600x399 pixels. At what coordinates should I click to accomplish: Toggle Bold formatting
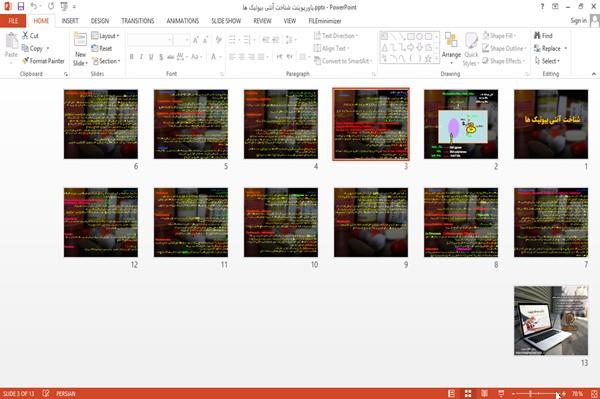tap(132, 57)
